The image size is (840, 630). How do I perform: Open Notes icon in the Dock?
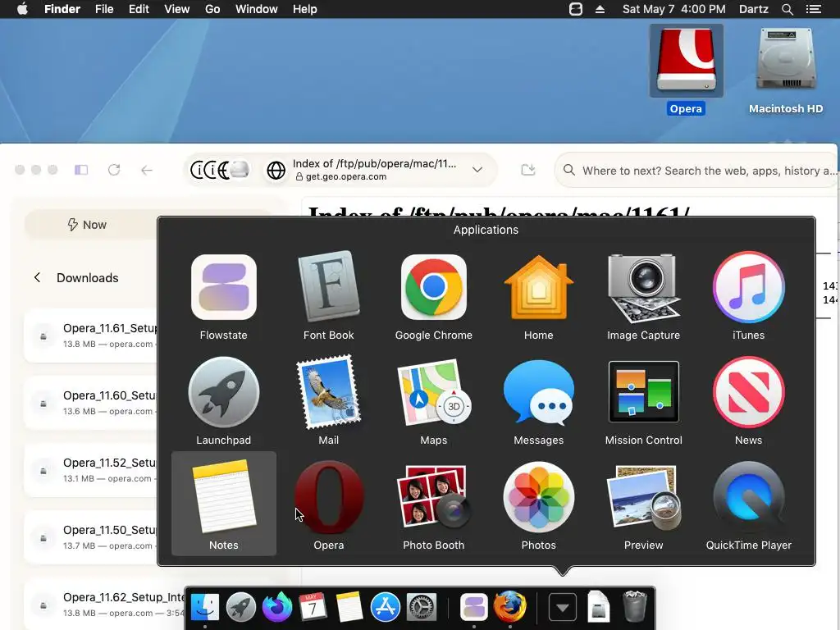point(349,607)
